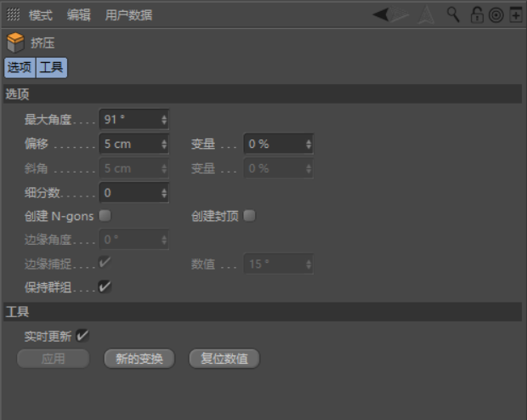This screenshot has width=527, height=420.
Task: Adjust the 最大角度 stepper arrows
Action: (x=164, y=119)
